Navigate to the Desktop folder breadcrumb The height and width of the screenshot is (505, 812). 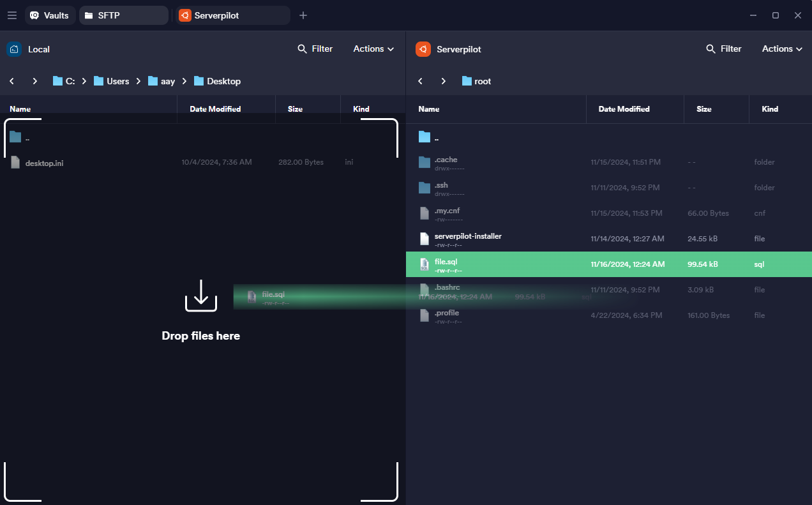click(218, 81)
